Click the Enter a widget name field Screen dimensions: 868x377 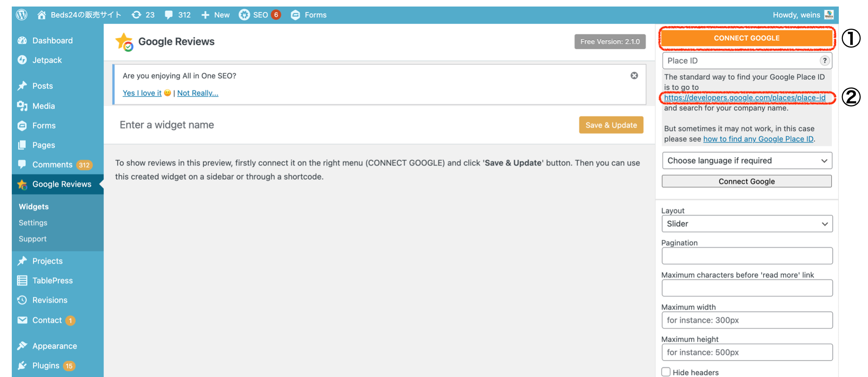(340, 125)
